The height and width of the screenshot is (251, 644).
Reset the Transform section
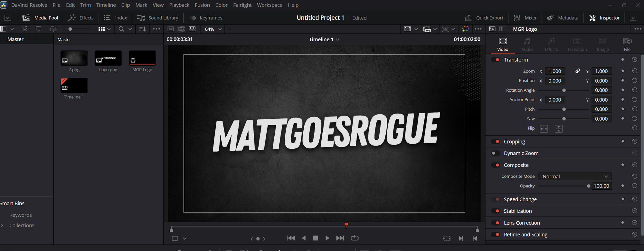tap(634, 60)
